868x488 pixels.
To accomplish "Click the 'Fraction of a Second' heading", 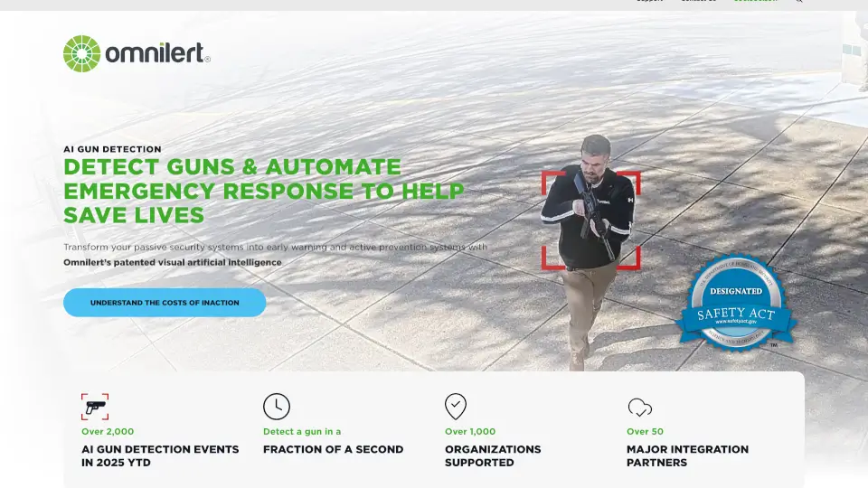I will click(x=334, y=449).
